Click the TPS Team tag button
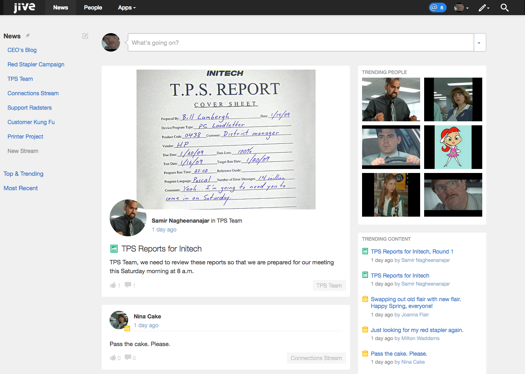 pos(329,286)
